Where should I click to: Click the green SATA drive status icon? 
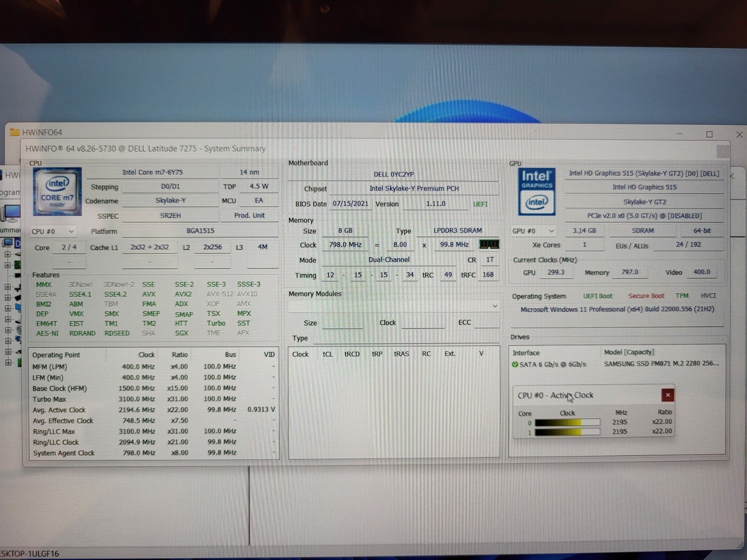515,364
